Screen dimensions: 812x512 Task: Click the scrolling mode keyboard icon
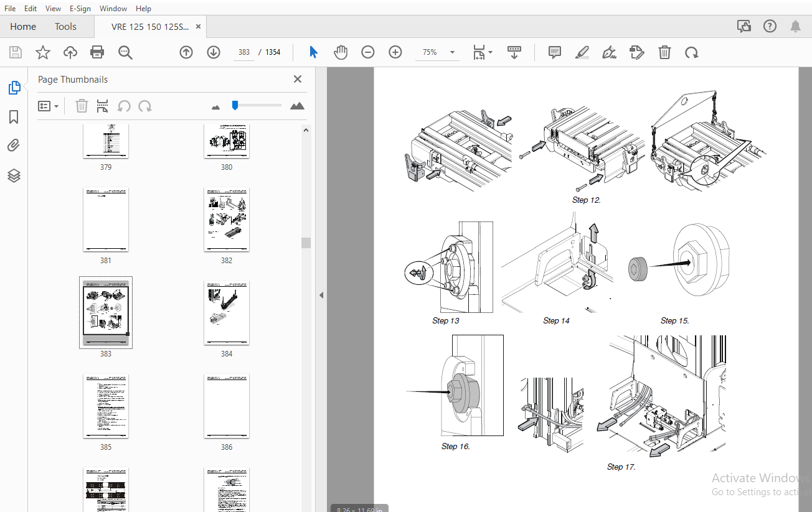click(514, 52)
